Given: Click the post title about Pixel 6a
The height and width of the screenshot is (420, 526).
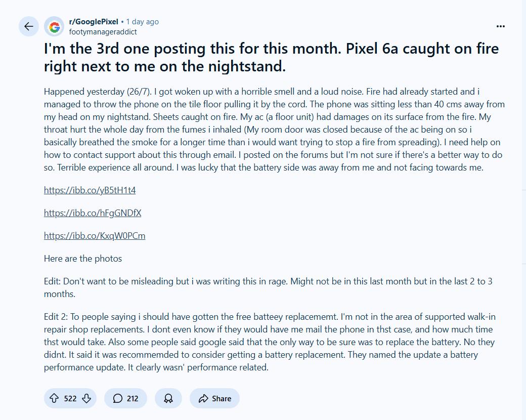Looking at the screenshot, I should coord(271,57).
